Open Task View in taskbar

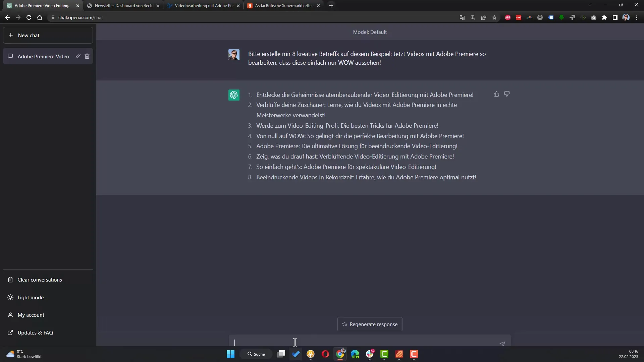tap(281, 354)
